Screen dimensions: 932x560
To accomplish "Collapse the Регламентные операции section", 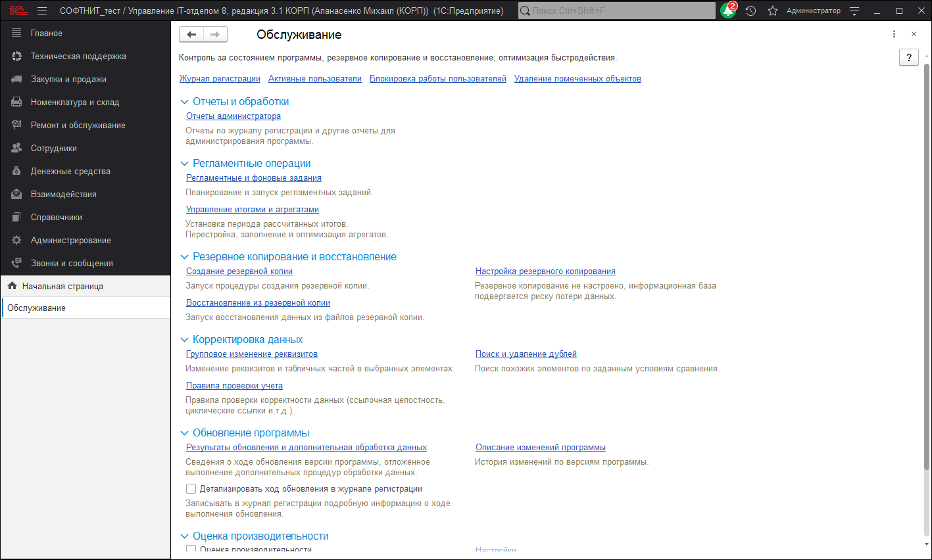I will tap(184, 164).
